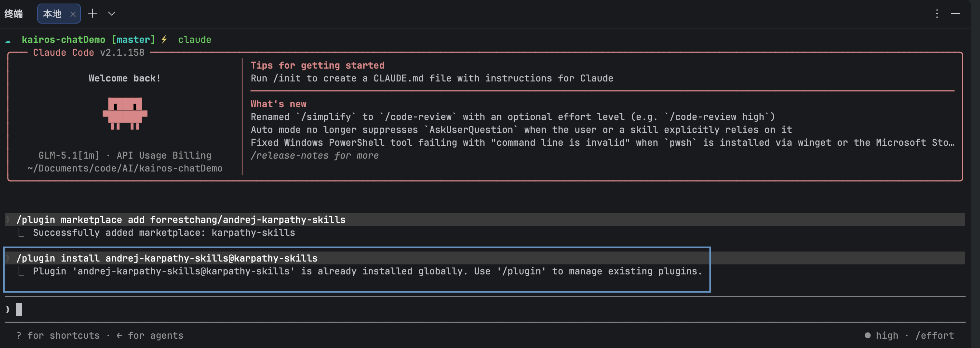
Task: Click the '← for agents' hint
Action: (x=150, y=335)
